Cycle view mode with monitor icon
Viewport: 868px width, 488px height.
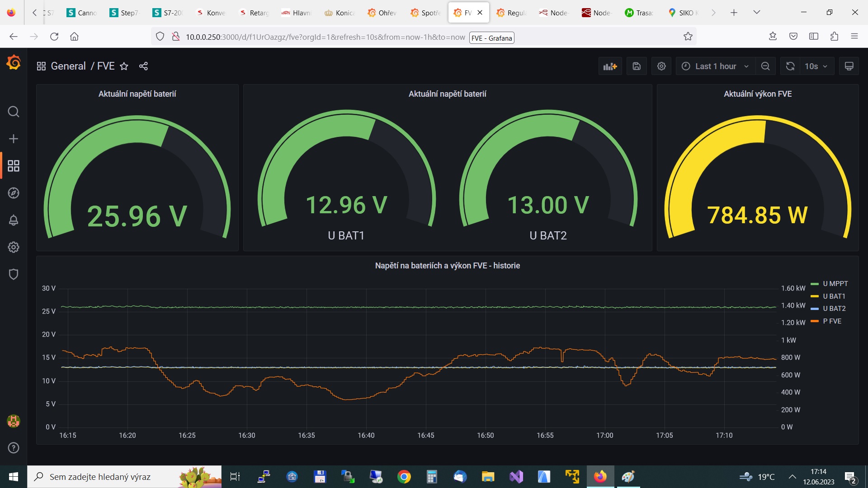coord(849,66)
